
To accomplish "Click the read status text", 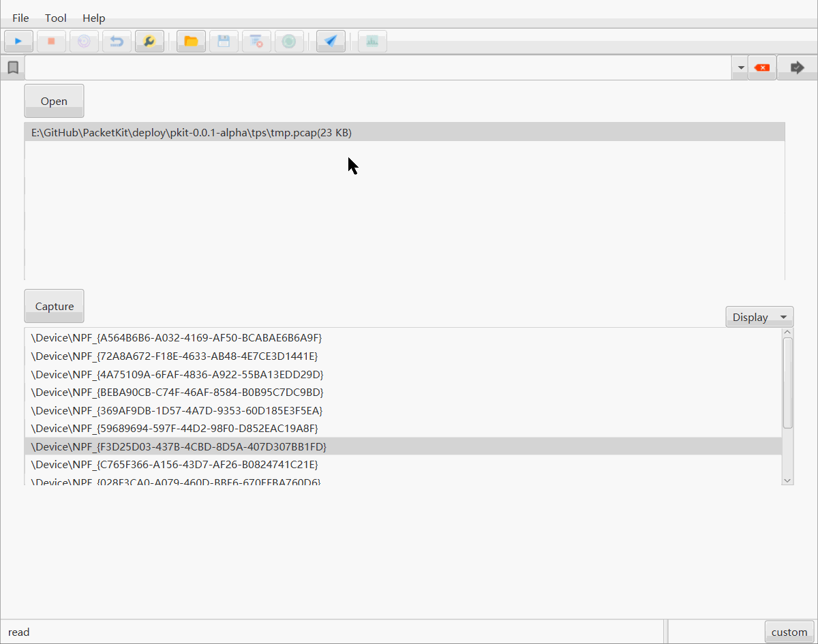I will tap(19, 632).
